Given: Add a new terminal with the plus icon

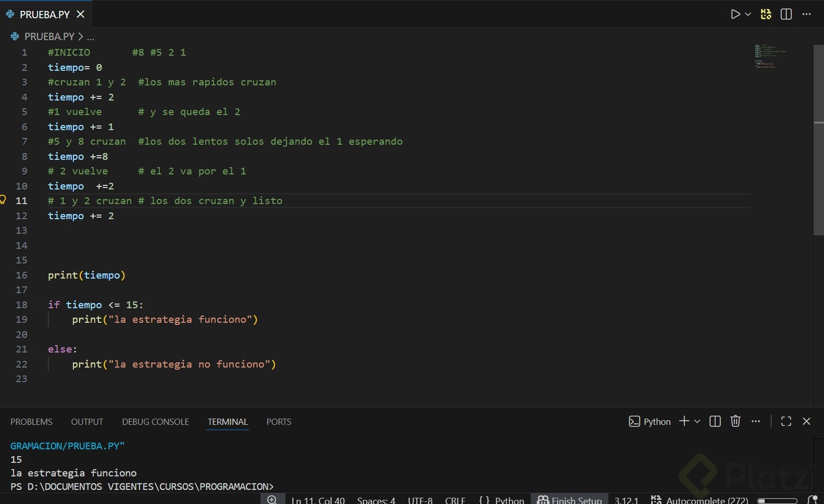Looking at the screenshot, I should pyautogui.click(x=684, y=421).
